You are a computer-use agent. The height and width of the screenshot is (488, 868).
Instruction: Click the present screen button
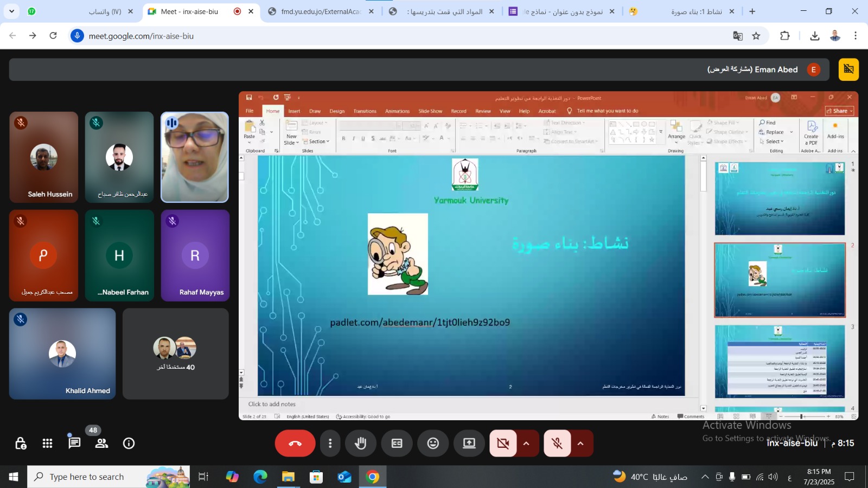tap(469, 444)
